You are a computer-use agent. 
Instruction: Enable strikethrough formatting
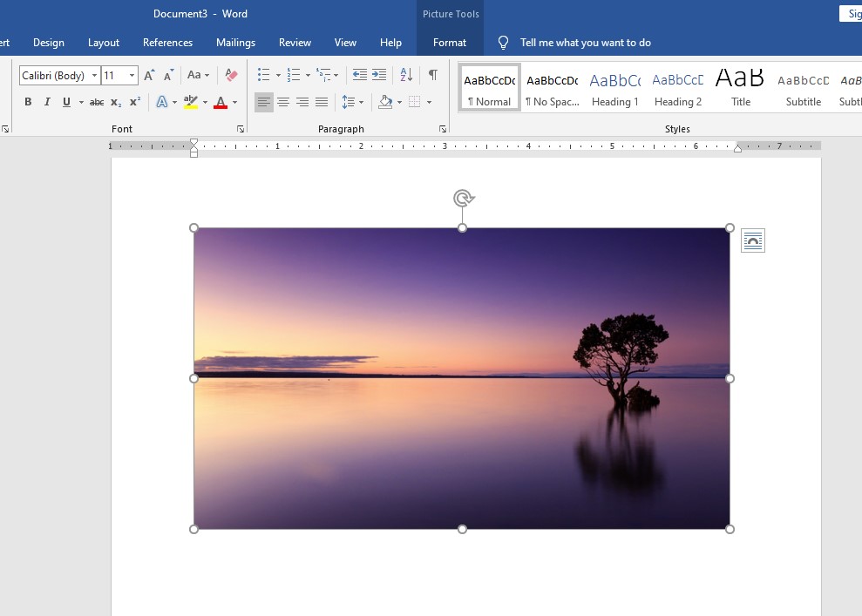[96, 102]
